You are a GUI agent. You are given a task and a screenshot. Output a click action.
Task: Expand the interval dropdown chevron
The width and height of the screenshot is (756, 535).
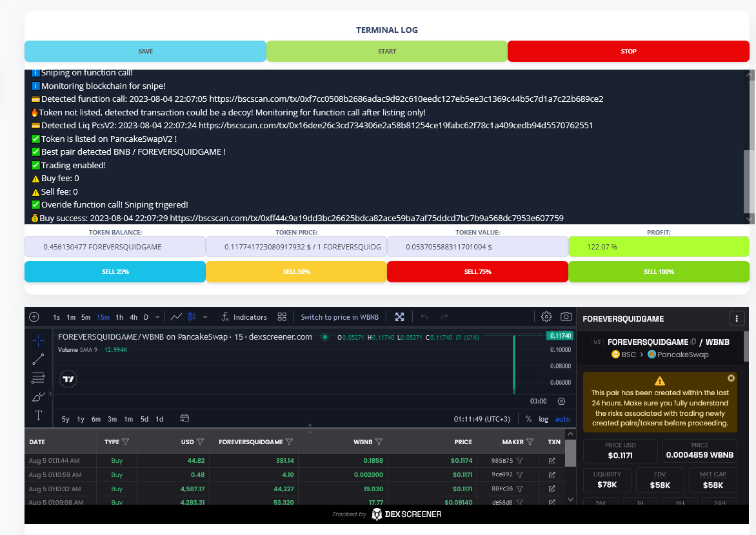tap(157, 317)
